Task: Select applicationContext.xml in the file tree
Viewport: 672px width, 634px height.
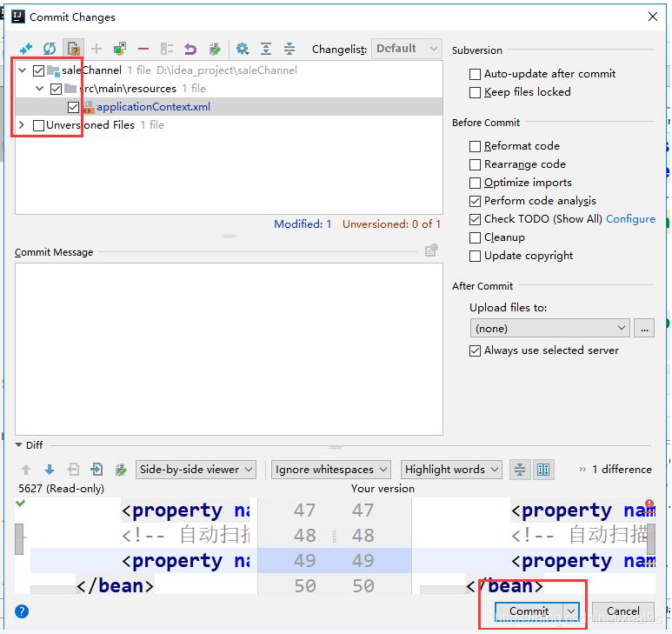Action: pyautogui.click(x=153, y=107)
